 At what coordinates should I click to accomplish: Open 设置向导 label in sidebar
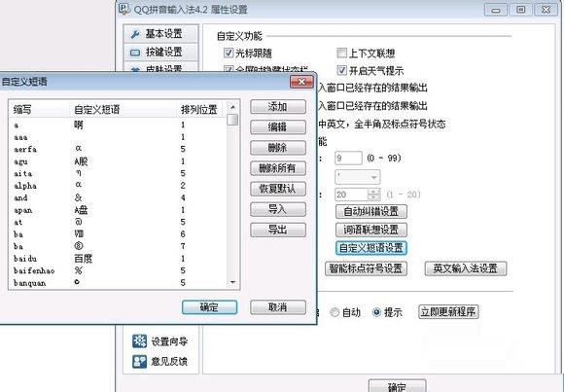169,341
